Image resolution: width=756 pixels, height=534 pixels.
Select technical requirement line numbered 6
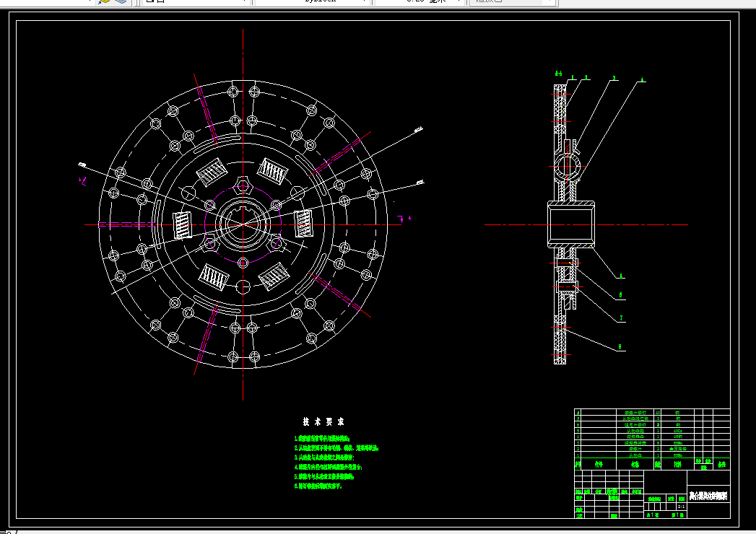(x=318, y=486)
